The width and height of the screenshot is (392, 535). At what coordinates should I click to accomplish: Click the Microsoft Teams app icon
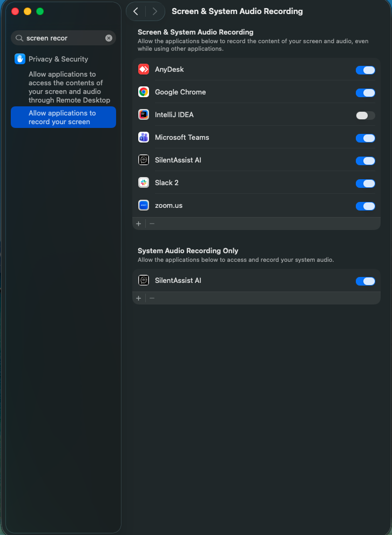tap(144, 138)
